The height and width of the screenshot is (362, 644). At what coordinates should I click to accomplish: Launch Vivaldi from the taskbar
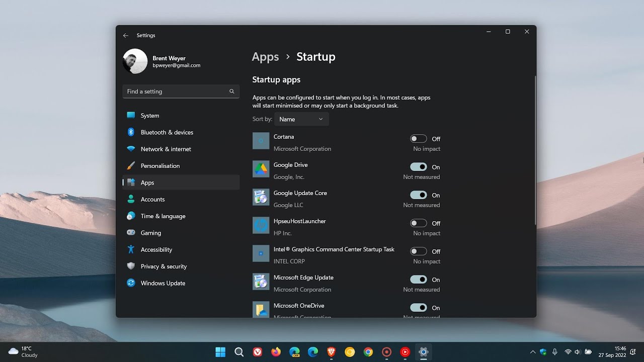pyautogui.click(x=258, y=352)
